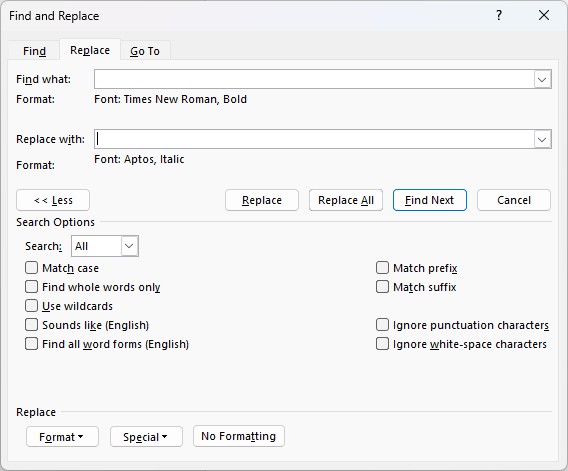The image size is (568, 471).
Task: Open the Go To tab
Action: tap(145, 51)
